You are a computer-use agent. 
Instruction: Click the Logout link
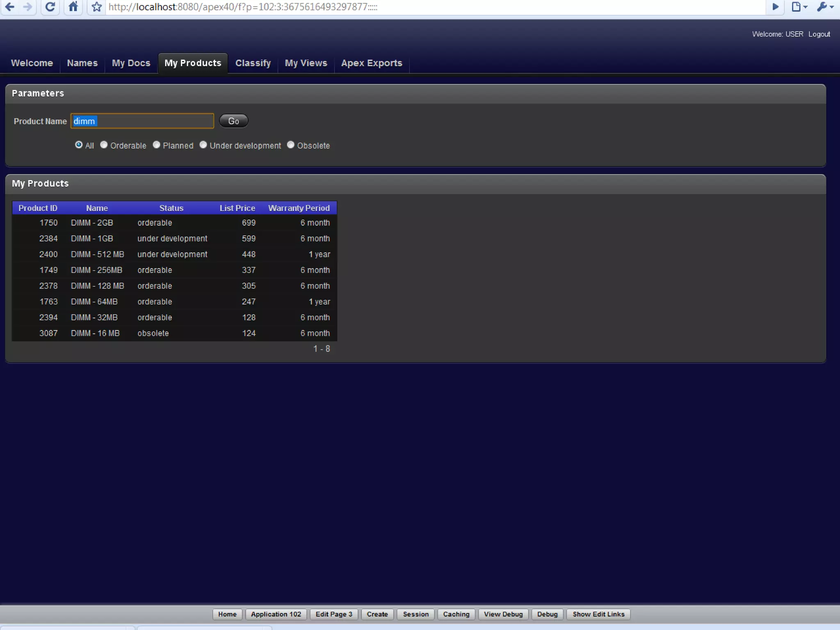pos(819,34)
